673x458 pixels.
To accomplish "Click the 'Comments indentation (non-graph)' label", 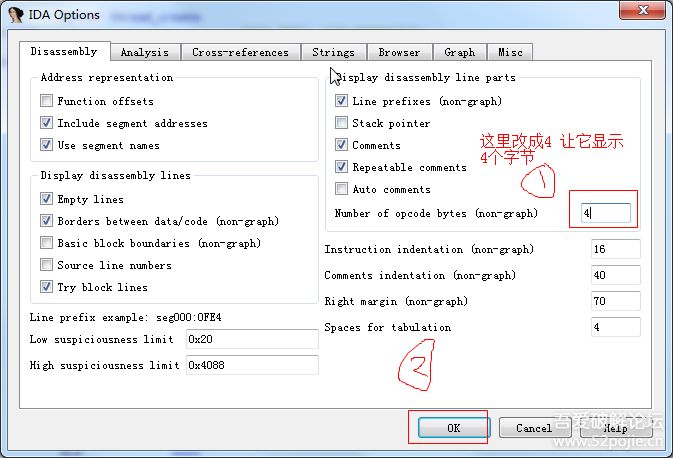I will click(x=420, y=276).
